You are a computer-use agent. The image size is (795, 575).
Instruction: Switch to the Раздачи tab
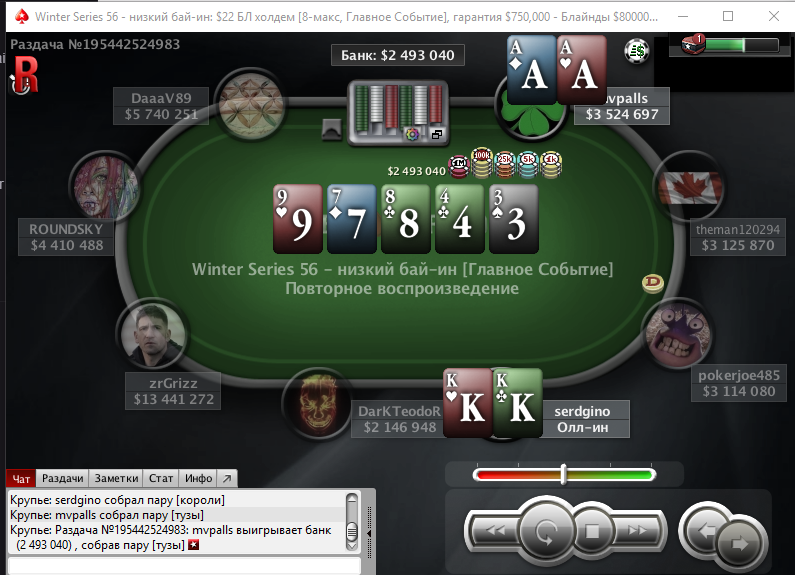tap(62, 478)
